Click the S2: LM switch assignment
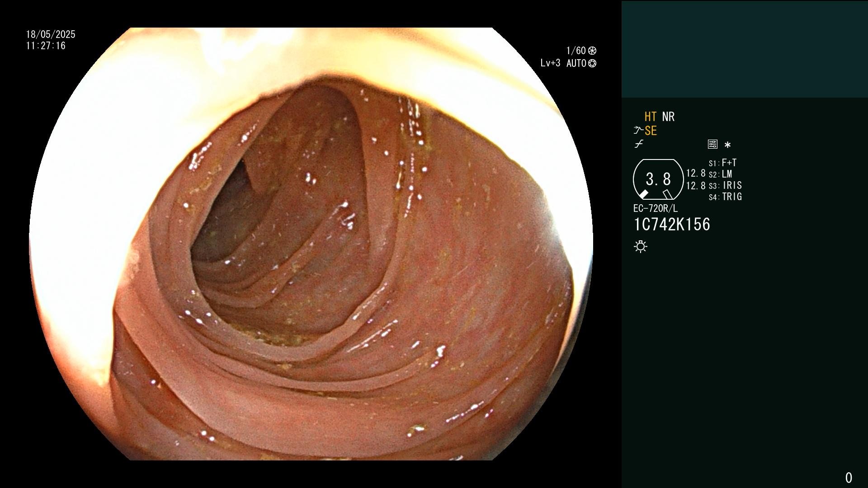 click(721, 174)
